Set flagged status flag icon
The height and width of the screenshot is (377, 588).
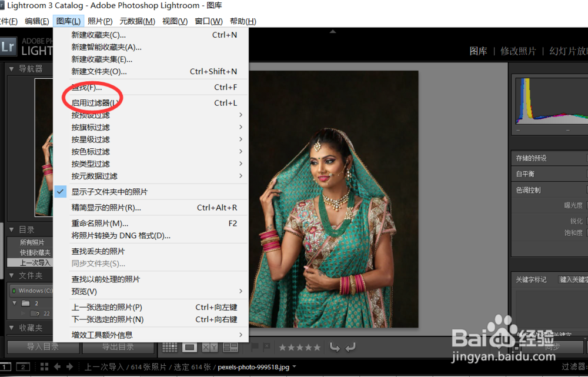[x=255, y=347]
